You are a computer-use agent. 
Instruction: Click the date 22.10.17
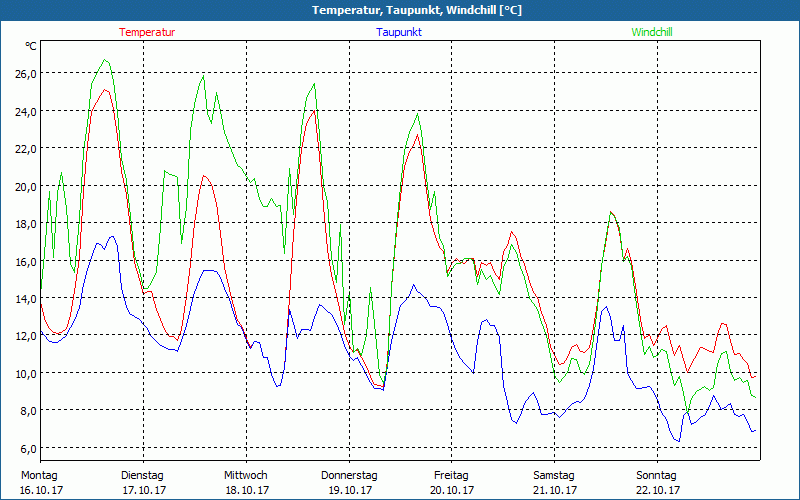[659, 490]
